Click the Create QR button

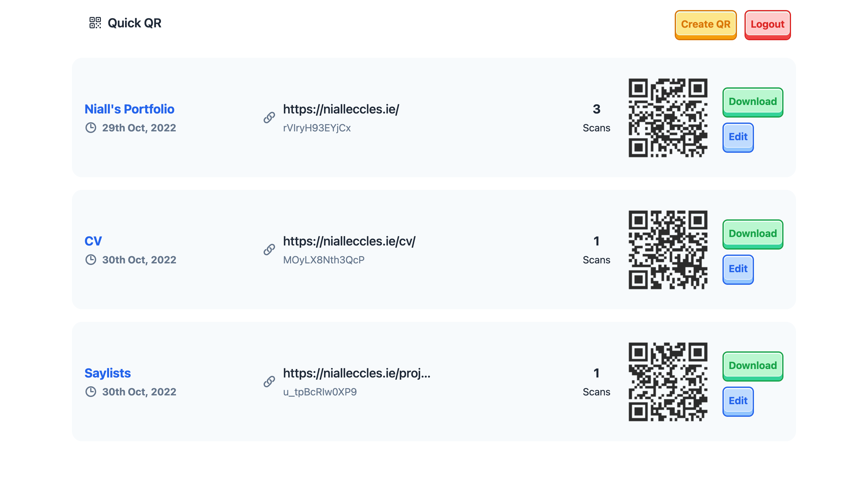pos(705,25)
